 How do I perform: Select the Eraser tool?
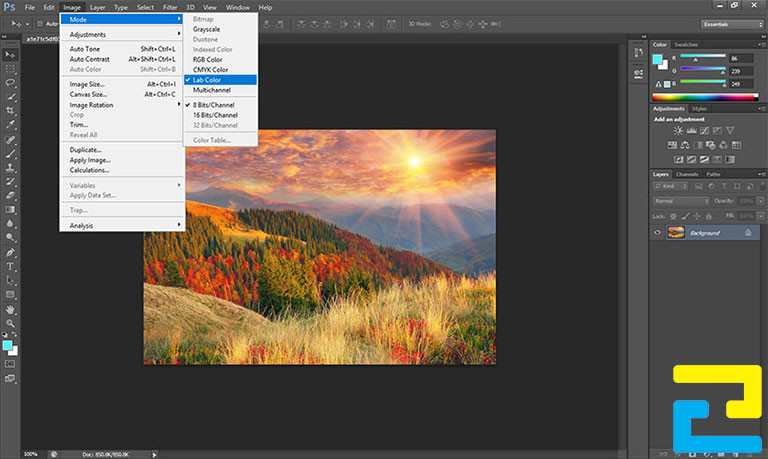pos(10,195)
